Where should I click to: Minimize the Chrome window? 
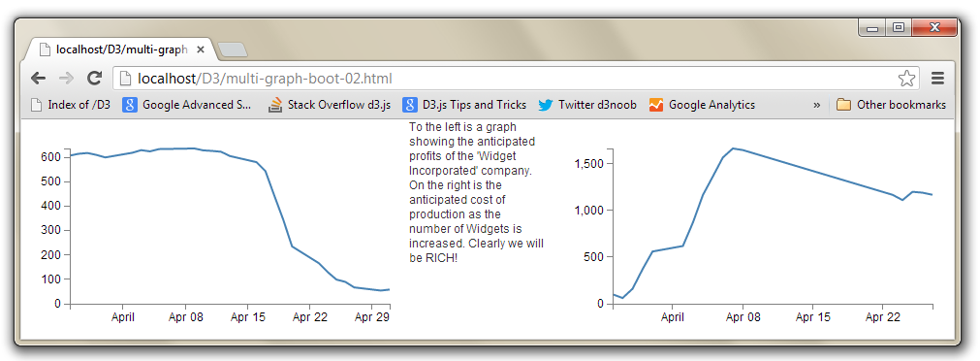tap(872, 27)
